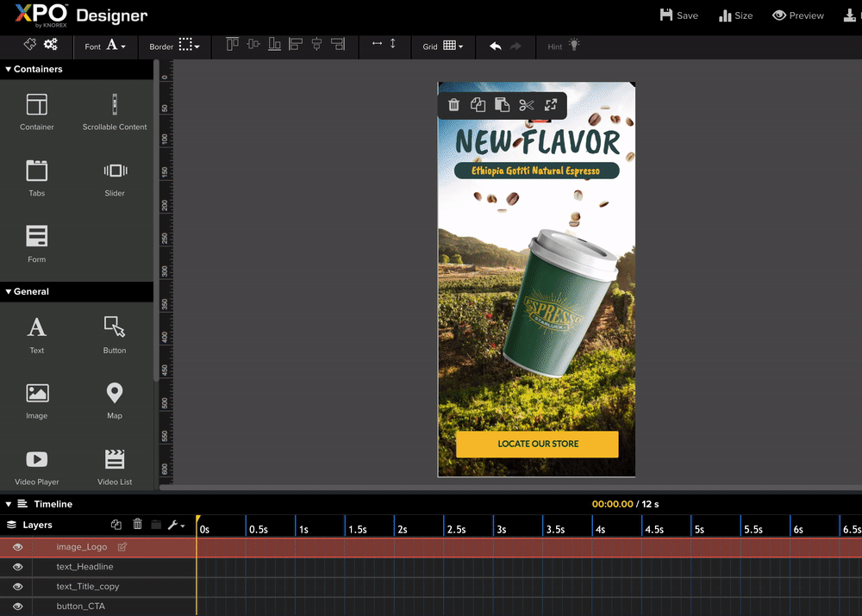Cut the selected canvas element
The height and width of the screenshot is (616, 862).
point(526,104)
